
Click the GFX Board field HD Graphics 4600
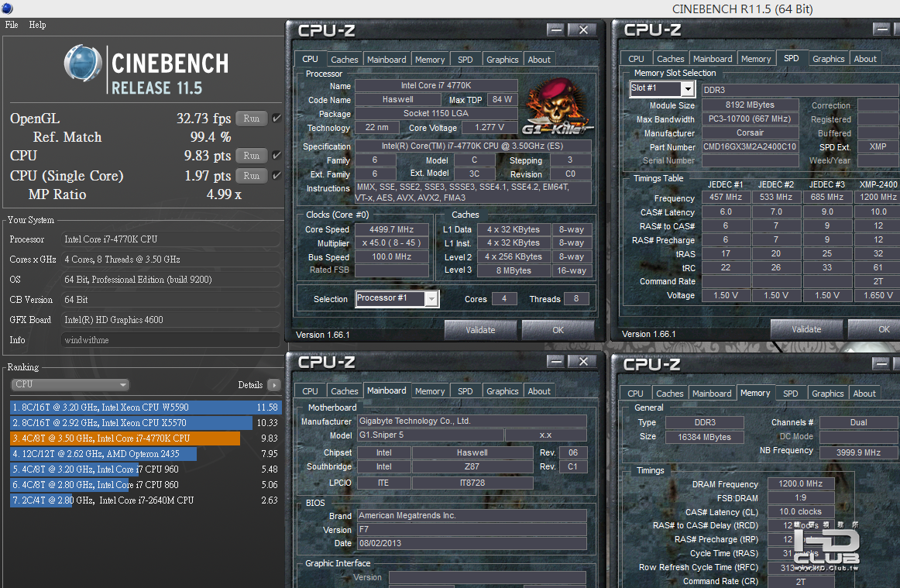pyautogui.click(x=170, y=320)
